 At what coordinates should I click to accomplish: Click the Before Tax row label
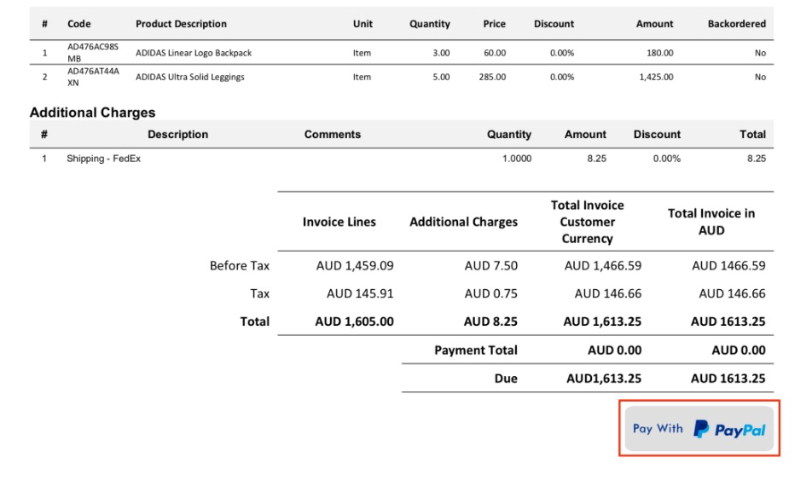(239, 266)
